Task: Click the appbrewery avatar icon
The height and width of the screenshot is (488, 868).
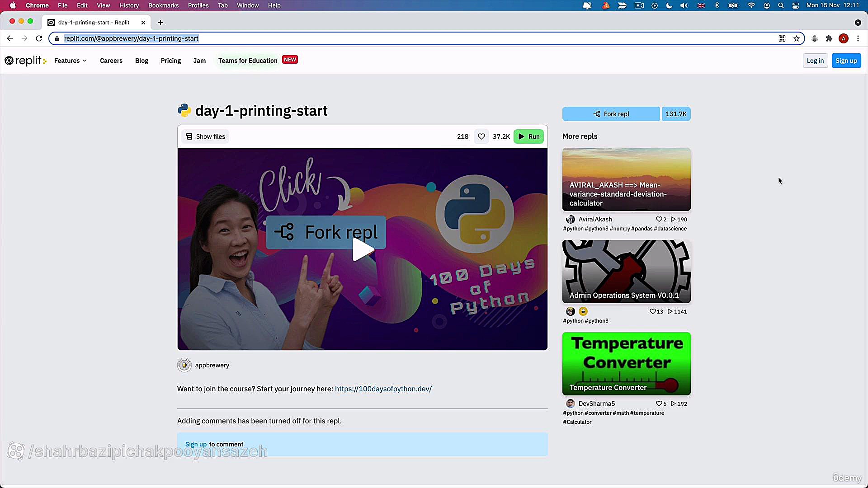Action: [184, 365]
